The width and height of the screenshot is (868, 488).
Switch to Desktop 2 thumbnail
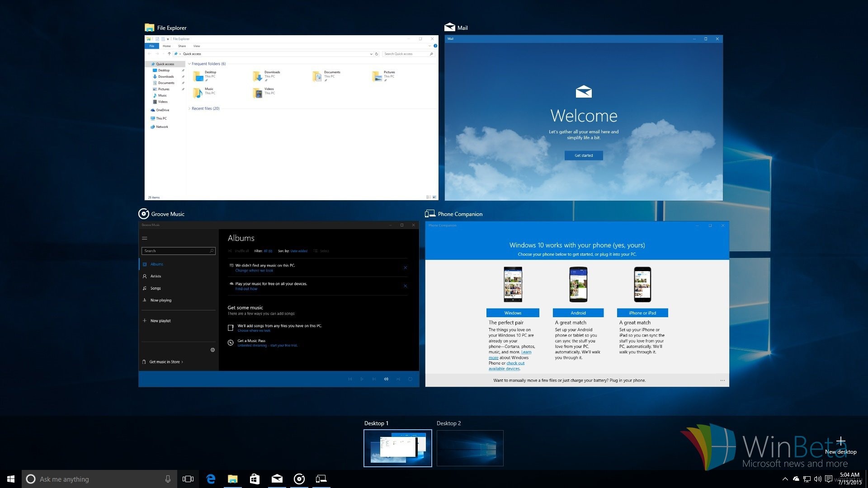(x=470, y=448)
